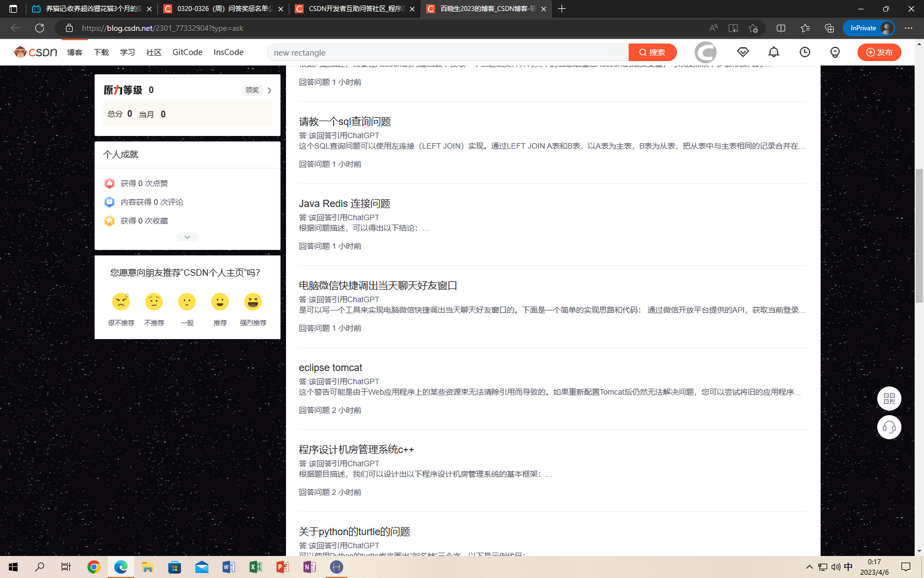This screenshot has width=924, height=578.
Task: Close the 百晓生2023的博客 tab
Action: (x=543, y=9)
